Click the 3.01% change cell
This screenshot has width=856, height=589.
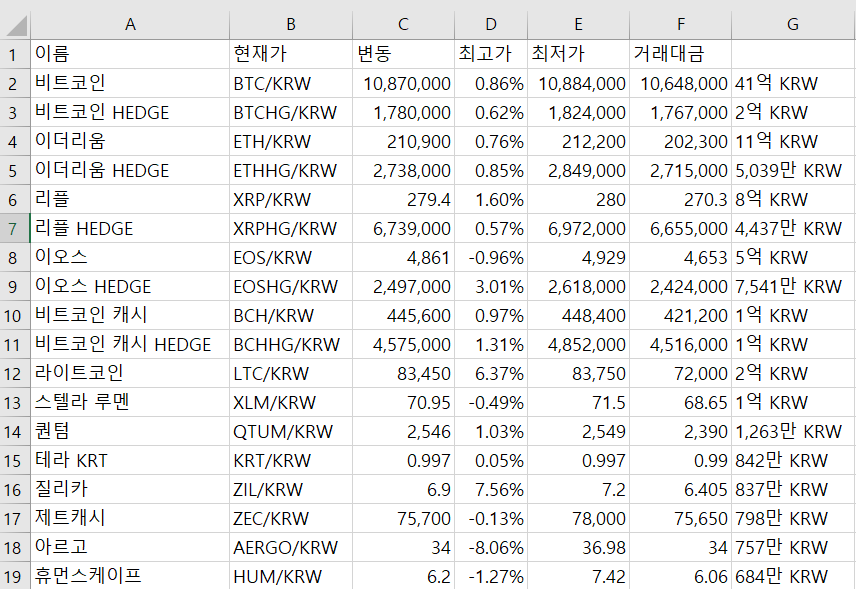491,285
